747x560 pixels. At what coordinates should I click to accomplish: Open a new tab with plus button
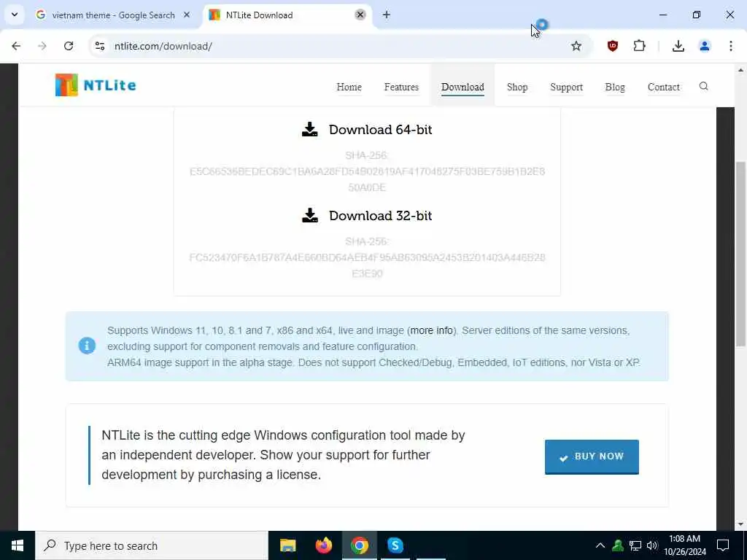[387, 15]
